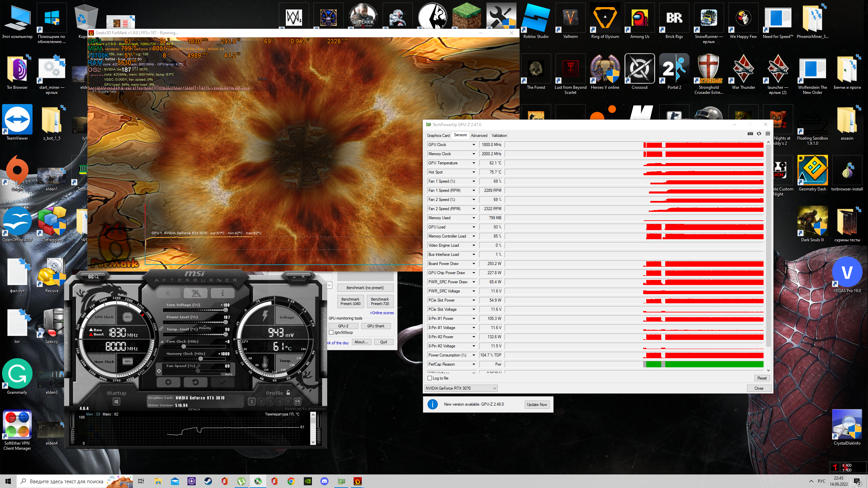Viewport: 868px width, 488px height.
Task: Open the NVIDIA GeForce RTX 3070 device dropdown
Action: (x=461, y=388)
